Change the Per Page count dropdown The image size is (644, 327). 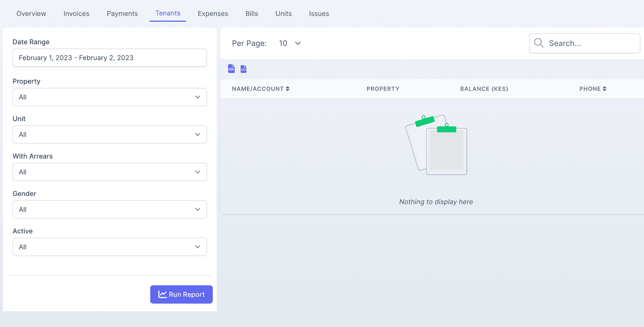pos(290,43)
